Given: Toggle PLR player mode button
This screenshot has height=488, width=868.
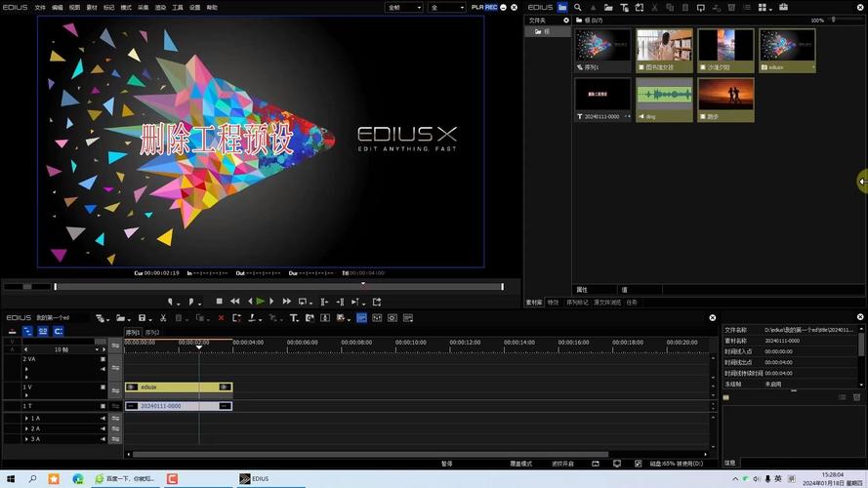Looking at the screenshot, I should point(477,7).
